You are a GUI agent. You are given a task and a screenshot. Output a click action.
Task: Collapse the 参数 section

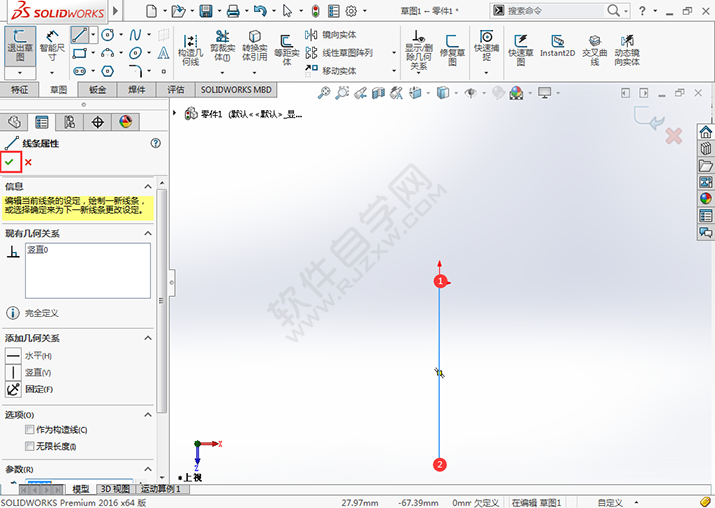148,469
